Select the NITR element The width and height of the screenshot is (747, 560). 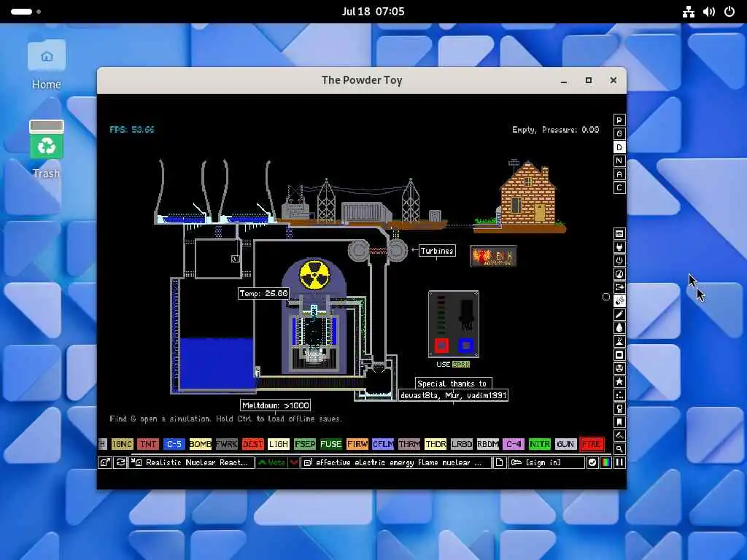coord(540,444)
